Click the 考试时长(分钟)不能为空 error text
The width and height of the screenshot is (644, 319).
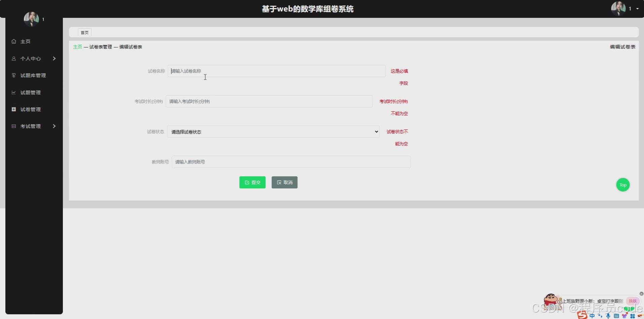[394, 107]
